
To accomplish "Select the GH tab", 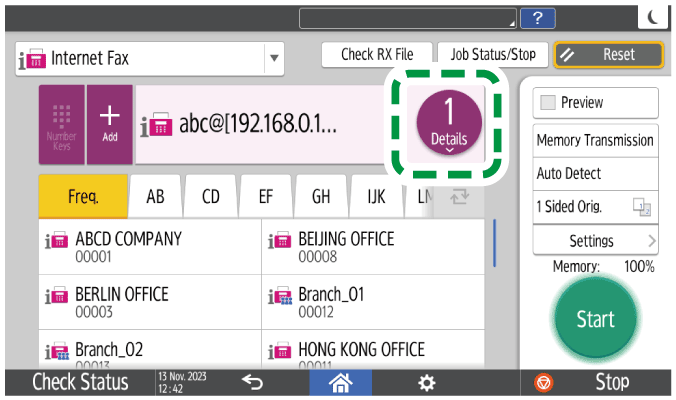I will point(321,197).
